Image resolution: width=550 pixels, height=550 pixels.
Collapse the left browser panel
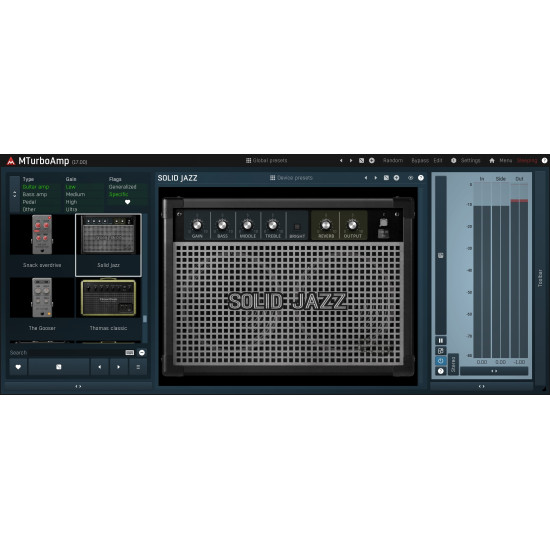point(78,387)
